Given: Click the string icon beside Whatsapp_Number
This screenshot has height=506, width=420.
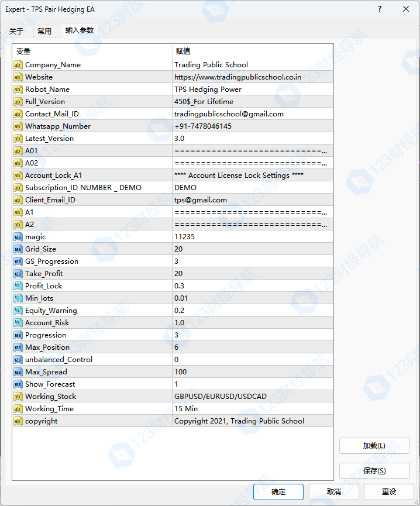Looking at the screenshot, I should pos(18,126).
